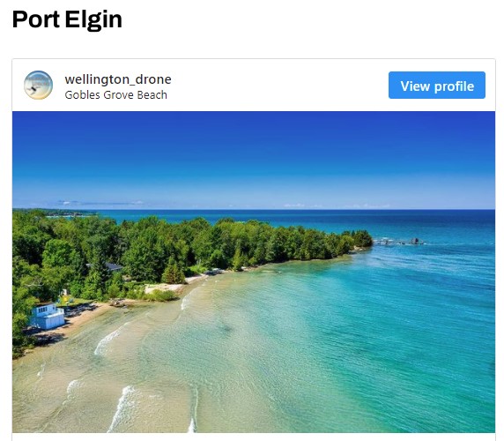
Task: Click the yellow chairs beside beach house
Action: 64,299
